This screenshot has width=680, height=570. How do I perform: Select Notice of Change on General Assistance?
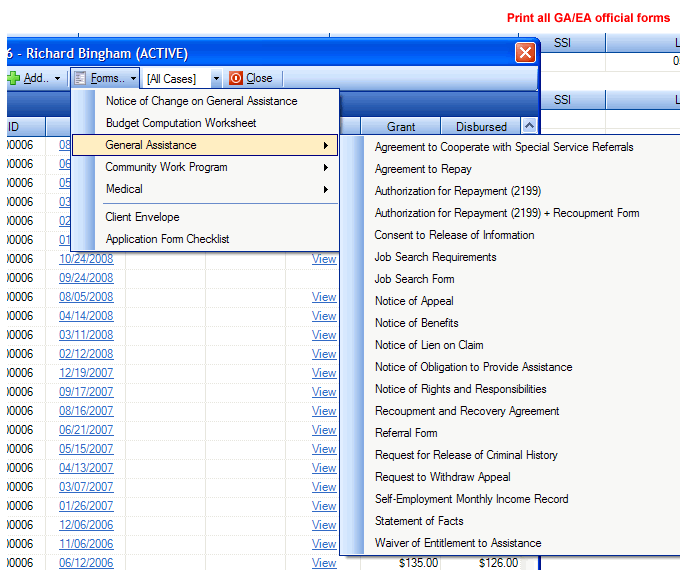[202, 101]
